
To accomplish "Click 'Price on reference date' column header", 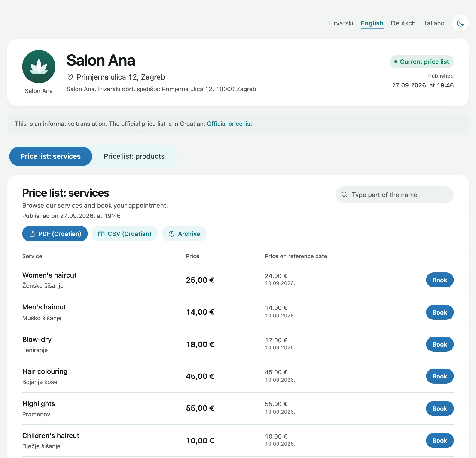I will click(296, 256).
